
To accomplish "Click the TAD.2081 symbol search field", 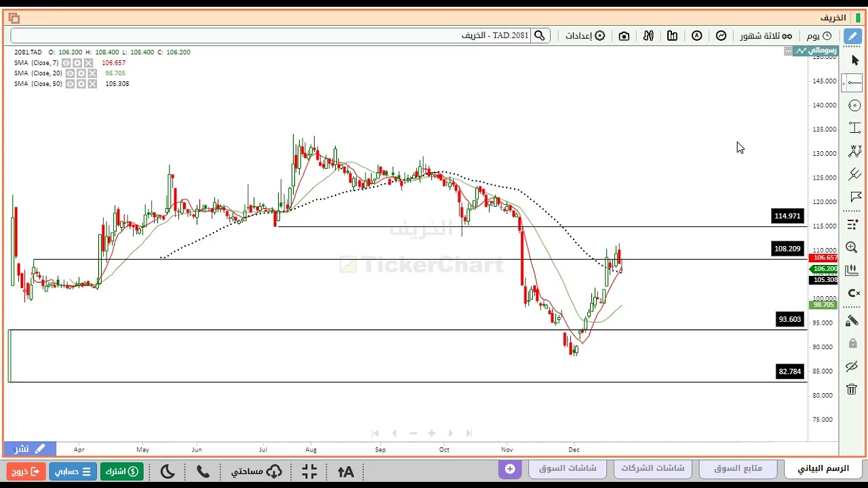I will click(x=271, y=35).
